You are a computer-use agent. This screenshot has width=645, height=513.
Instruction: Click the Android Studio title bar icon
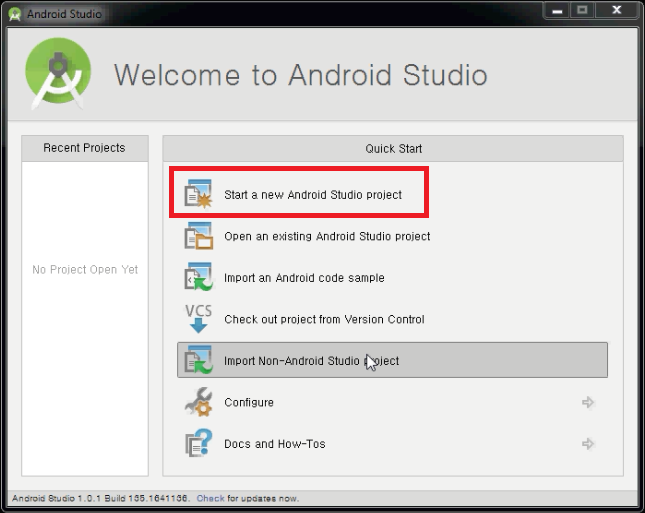15,14
